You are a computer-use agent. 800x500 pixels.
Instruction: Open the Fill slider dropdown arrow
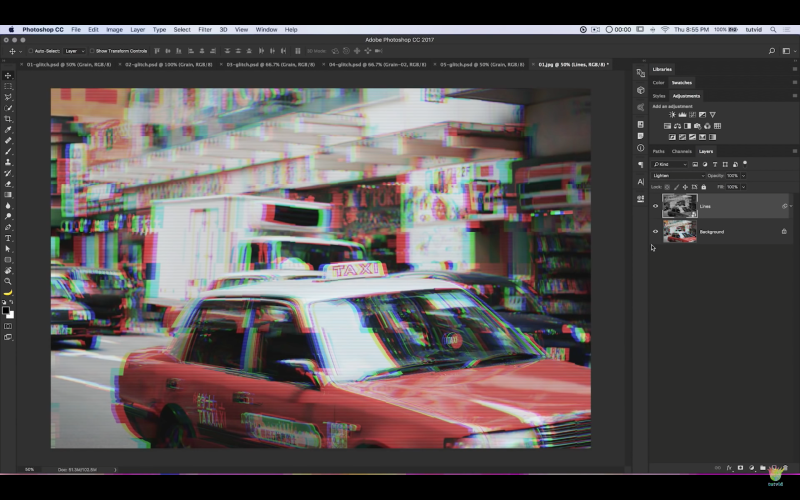pos(743,187)
